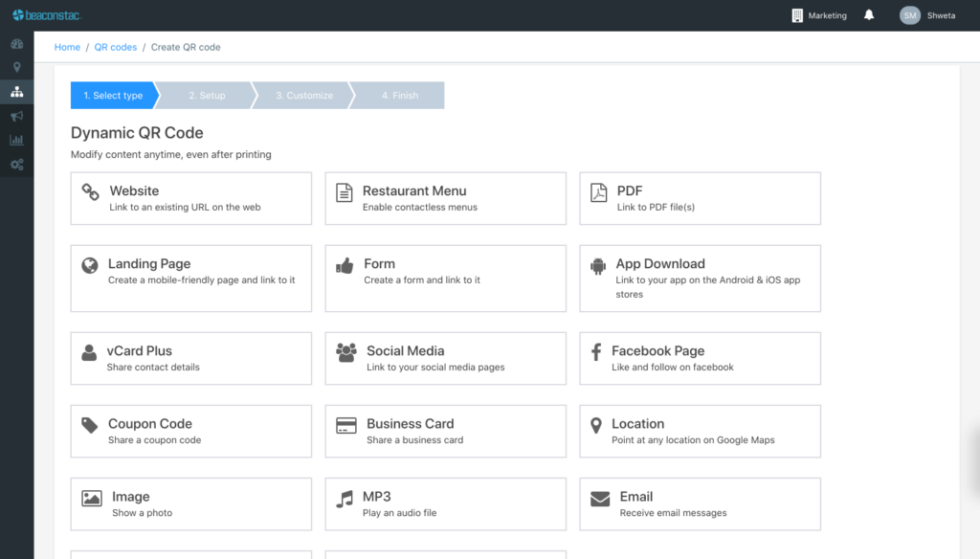Choose the Website title
The height and width of the screenshot is (559, 980).
tap(134, 190)
